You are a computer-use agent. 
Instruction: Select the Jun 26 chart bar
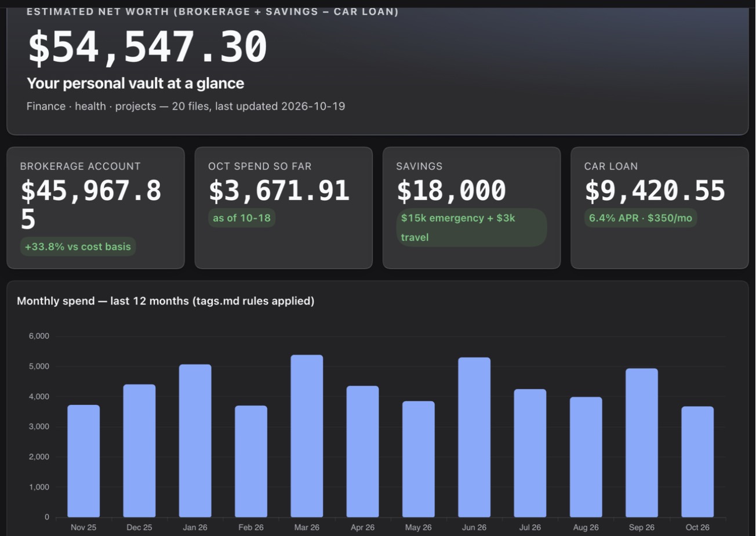click(474, 437)
